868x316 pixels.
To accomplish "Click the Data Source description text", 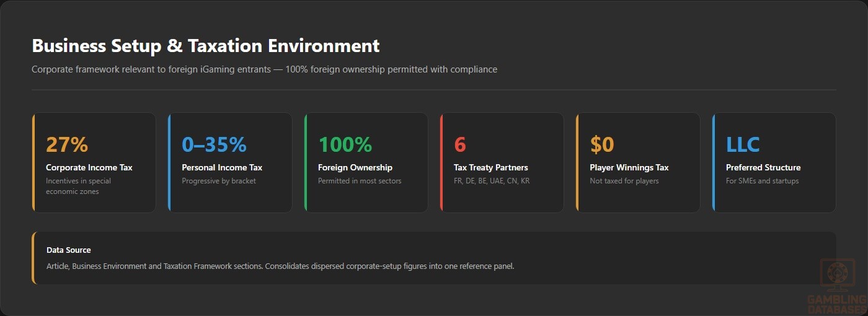I will (x=280, y=266).
